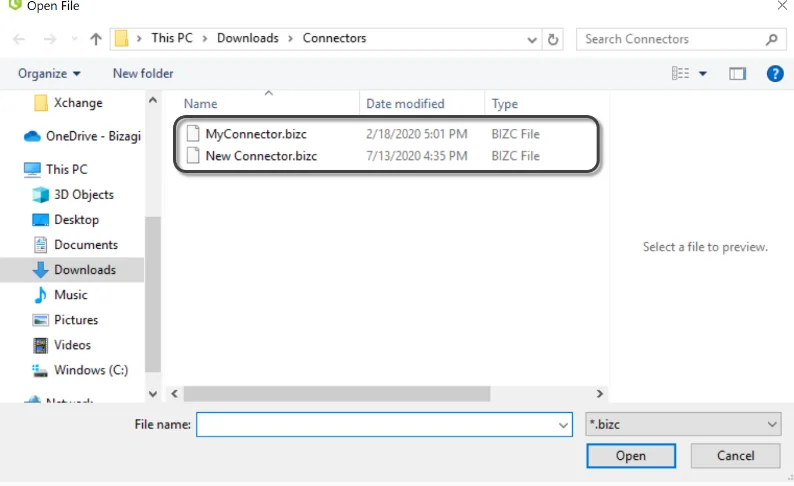Open Downloads in the sidebar
This screenshot has width=794, height=486.
click(85, 270)
